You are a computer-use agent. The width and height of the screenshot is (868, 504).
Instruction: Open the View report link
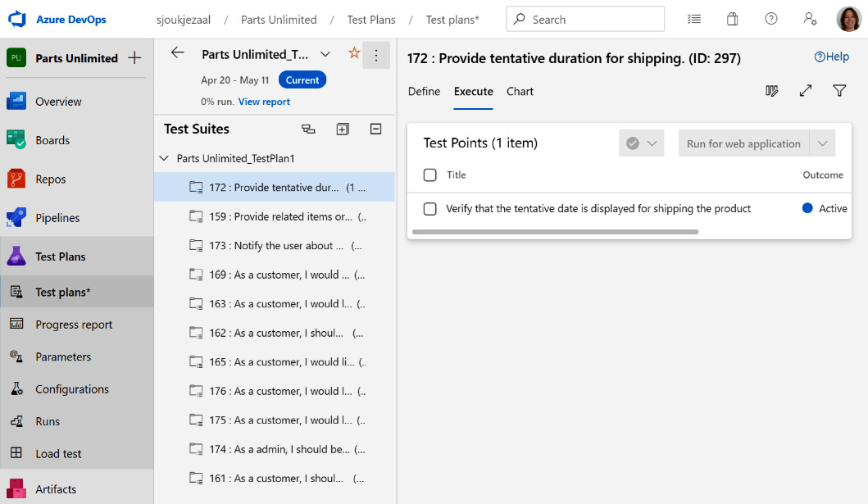click(x=264, y=101)
